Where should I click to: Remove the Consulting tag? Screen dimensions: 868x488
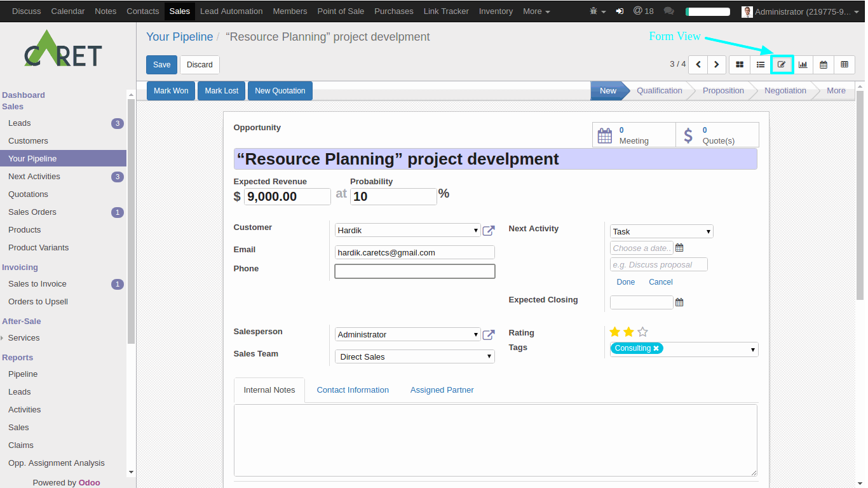tap(656, 348)
